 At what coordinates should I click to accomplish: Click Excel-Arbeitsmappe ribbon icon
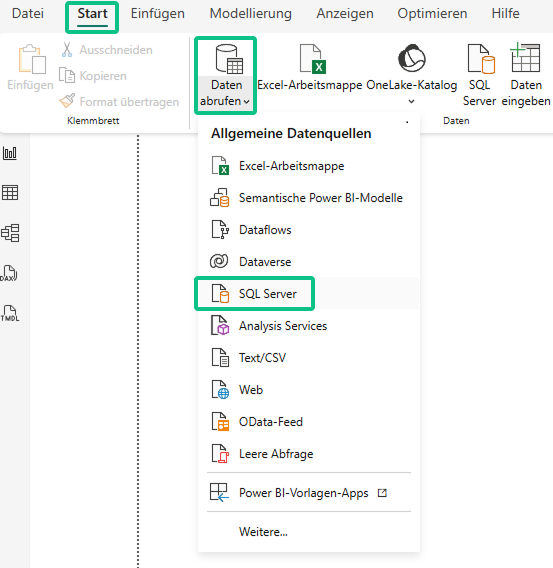pos(313,59)
